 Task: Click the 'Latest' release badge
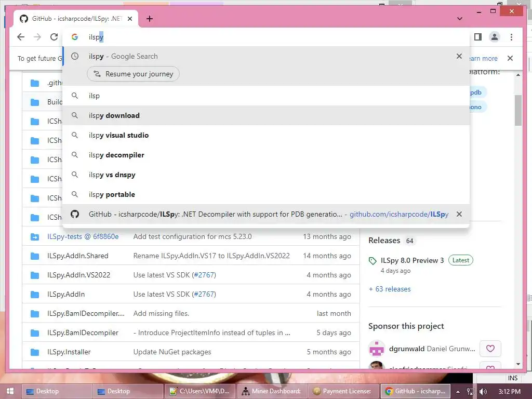[460, 260]
